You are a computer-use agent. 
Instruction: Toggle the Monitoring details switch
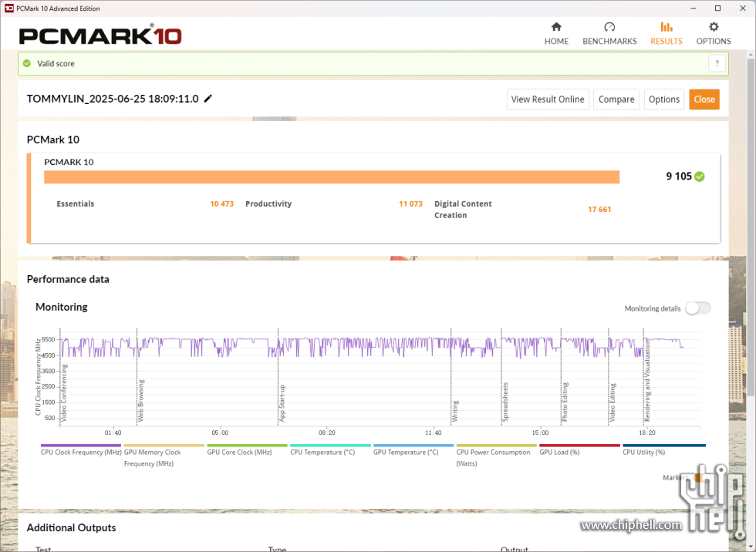697,308
